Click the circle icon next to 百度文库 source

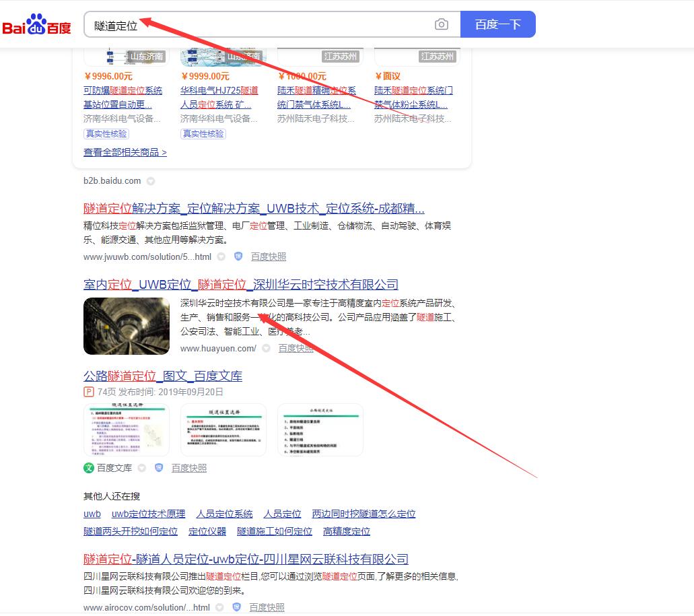coord(141,468)
